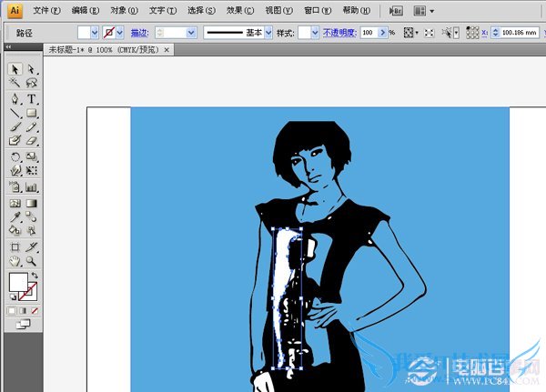Set paint mode to None

click(35, 310)
